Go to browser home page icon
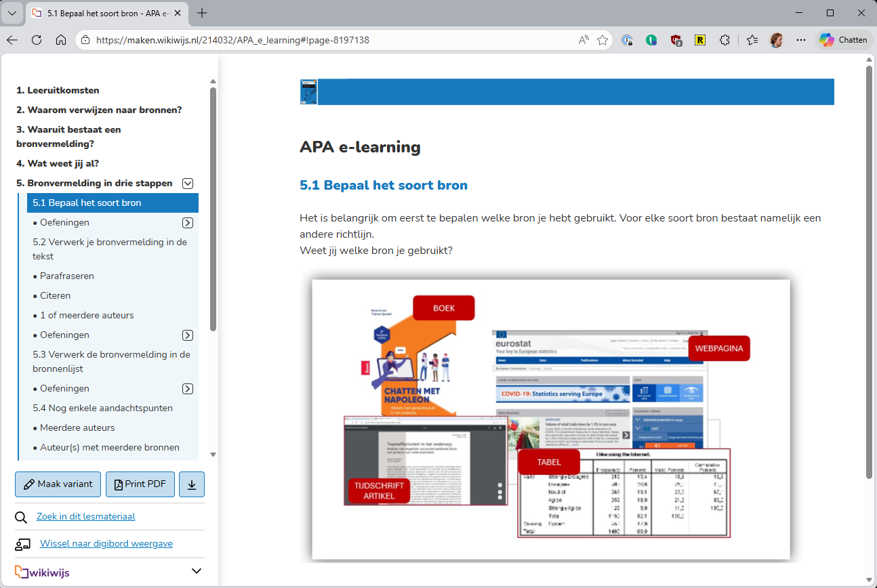The height and width of the screenshot is (588, 877). click(x=61, y=40)
